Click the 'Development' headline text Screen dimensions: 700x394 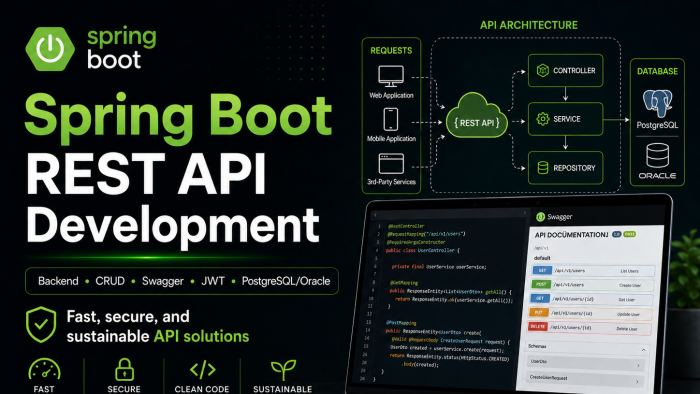tap(173, 227)
